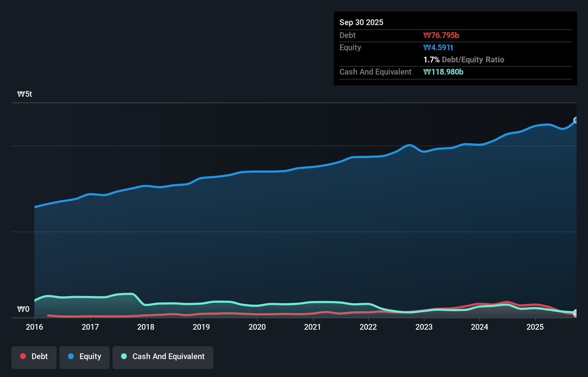Click the teal Cash And Equivalent dot icon
The image size is (588, 377).
pos(124,356)
